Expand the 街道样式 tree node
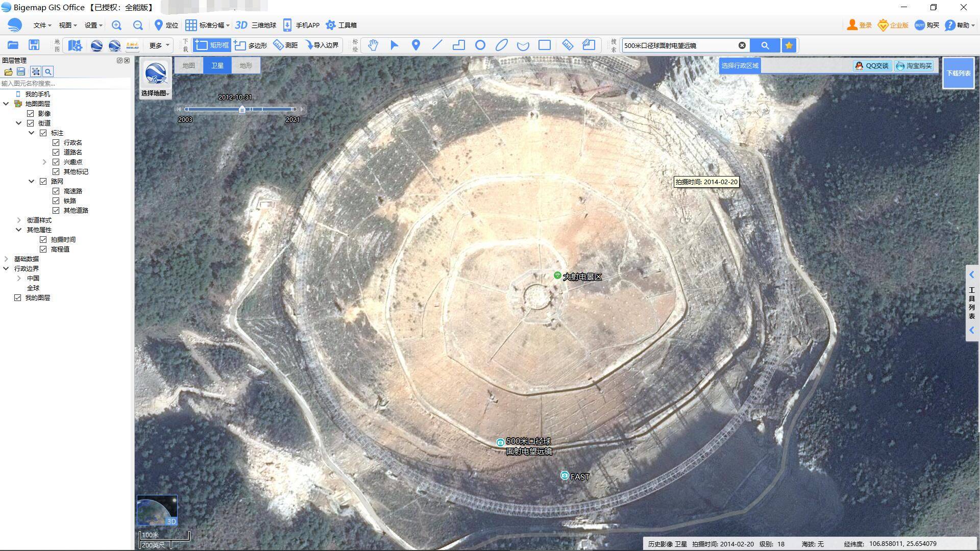This screenshot has height=551, width=980. pos(19,220)
